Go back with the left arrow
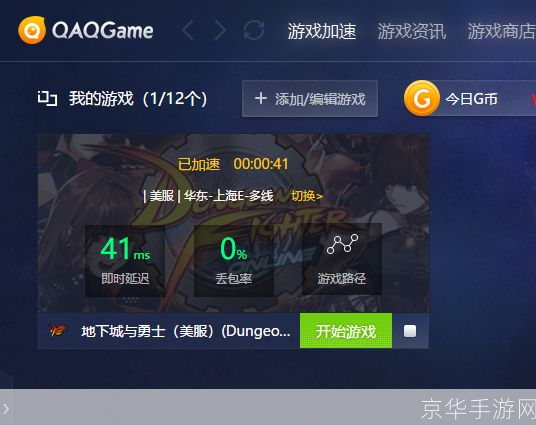The width and height of the screenshot is (536, 425). [188, 30]
